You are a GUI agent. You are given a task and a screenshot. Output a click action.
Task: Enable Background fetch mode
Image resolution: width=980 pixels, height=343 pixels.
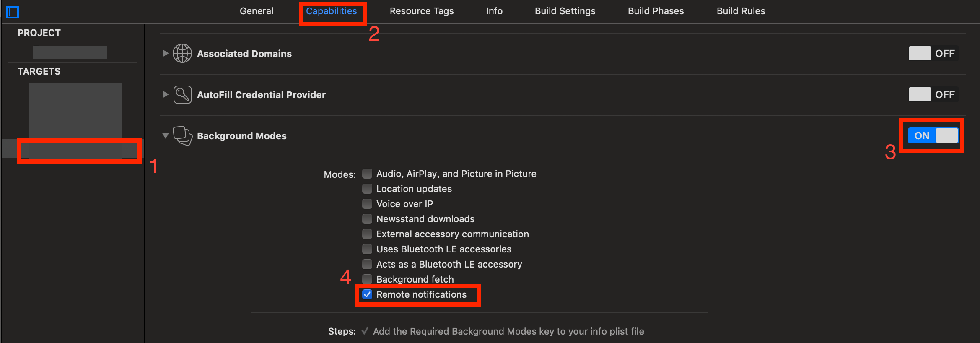coord(367,279)
